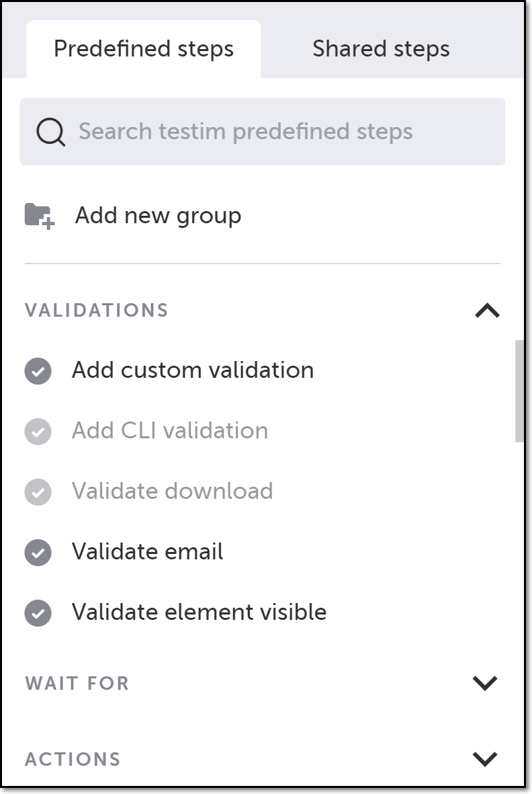Focus the Search testim predefined steps field

(x=262, y=132)
